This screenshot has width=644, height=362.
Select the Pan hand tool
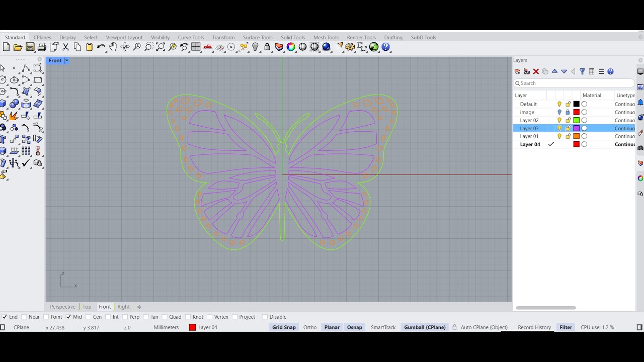113,47
